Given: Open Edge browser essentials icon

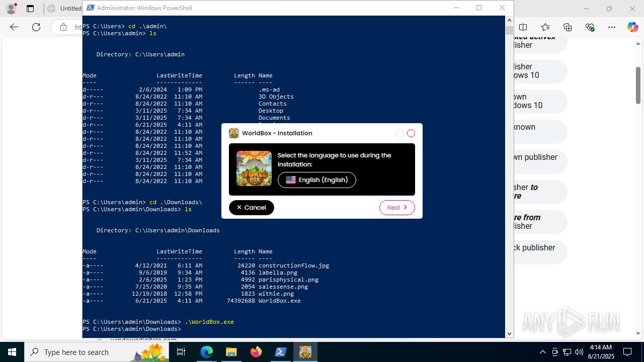Looking at the screenshot, I should click(x=590, y=27).
